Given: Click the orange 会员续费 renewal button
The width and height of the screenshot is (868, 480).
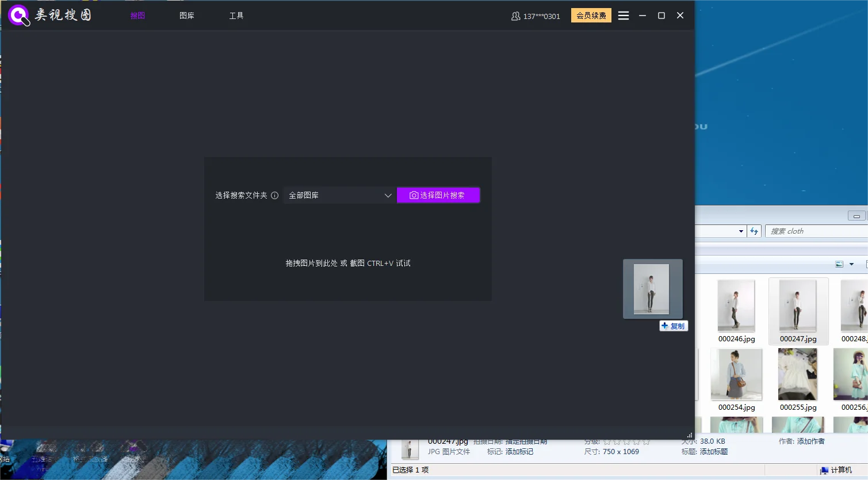Looking at the screenshot, I should pyautogui.click(x=591, y=16).
